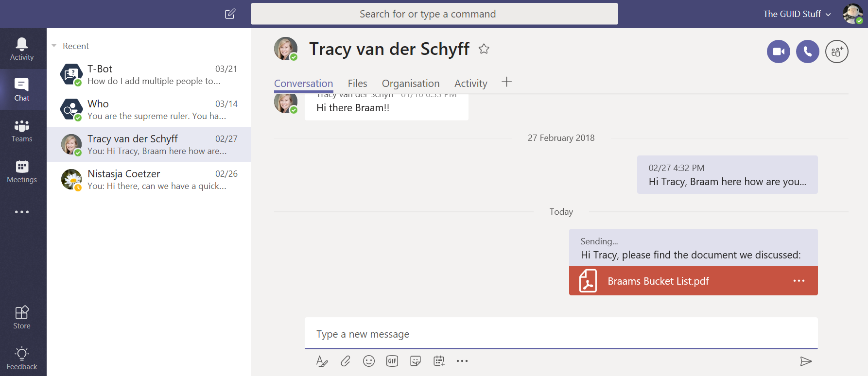Click the new chat compose icon
868x376 pixels.
[230, 14]
